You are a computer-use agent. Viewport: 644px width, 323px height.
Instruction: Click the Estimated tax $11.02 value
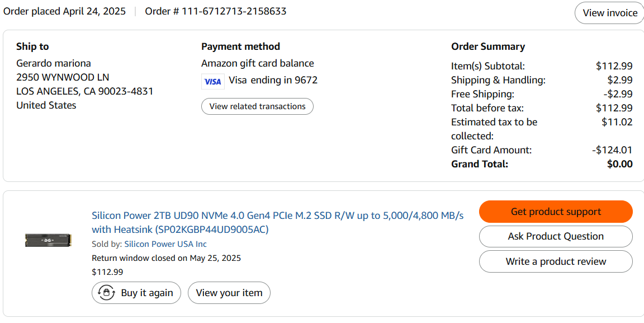click(x=617, y=122)
